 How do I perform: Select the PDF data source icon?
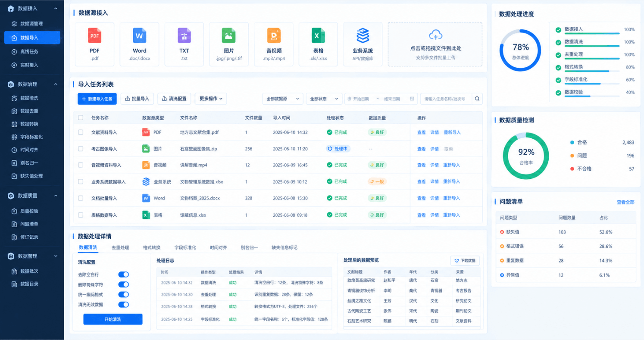94,36
